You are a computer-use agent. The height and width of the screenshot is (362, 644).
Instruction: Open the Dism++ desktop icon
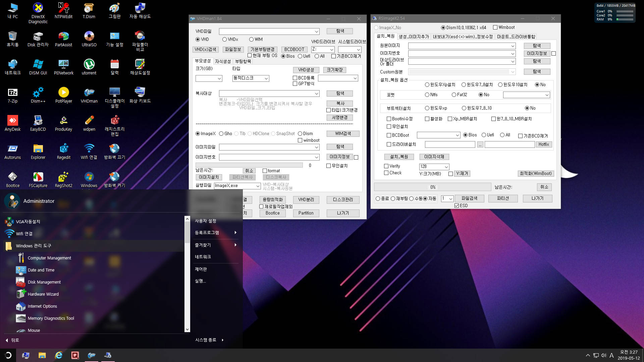pos(38,95)
